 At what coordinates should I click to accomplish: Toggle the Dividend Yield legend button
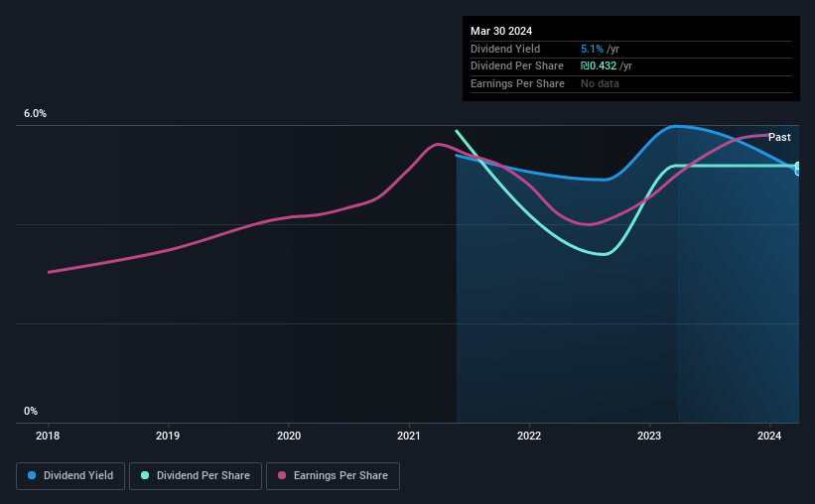70,476
